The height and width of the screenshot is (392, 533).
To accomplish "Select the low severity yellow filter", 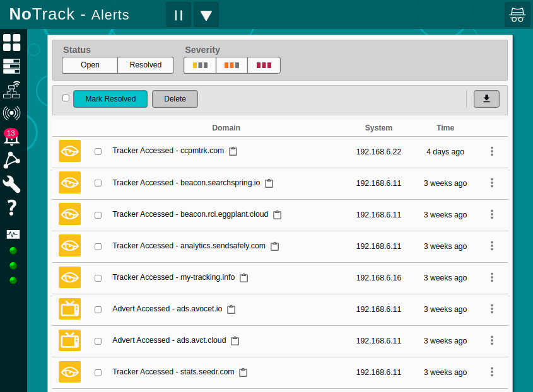I will (x=200, y=65).
